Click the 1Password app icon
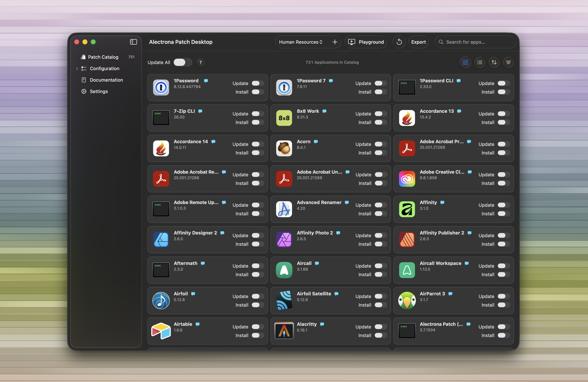This screenshot has height=382, width=588. pos(161,87)
